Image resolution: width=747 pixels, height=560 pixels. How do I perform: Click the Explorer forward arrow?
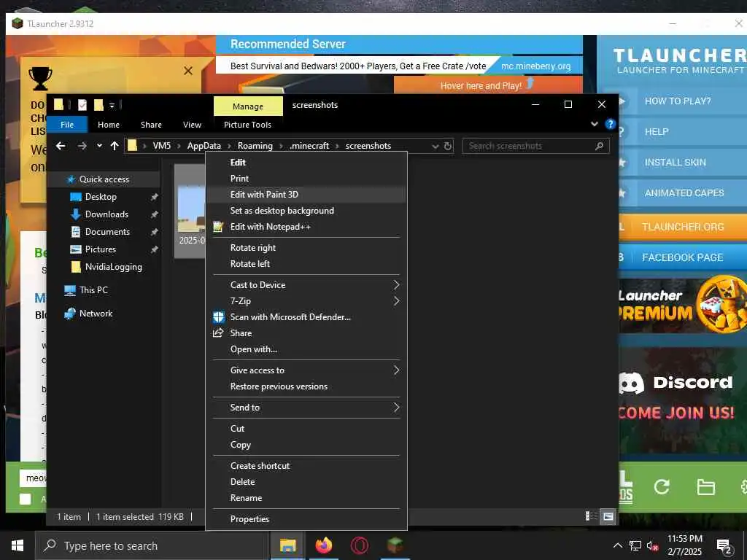click(82, 146)
